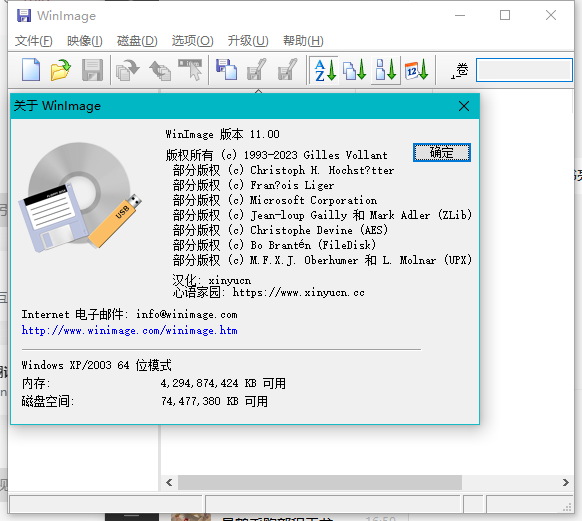This screenshot has width=582, height=521.
Task: Click the 'https://www.xinyucn.cc' text
Action: (x=299, y=292)
